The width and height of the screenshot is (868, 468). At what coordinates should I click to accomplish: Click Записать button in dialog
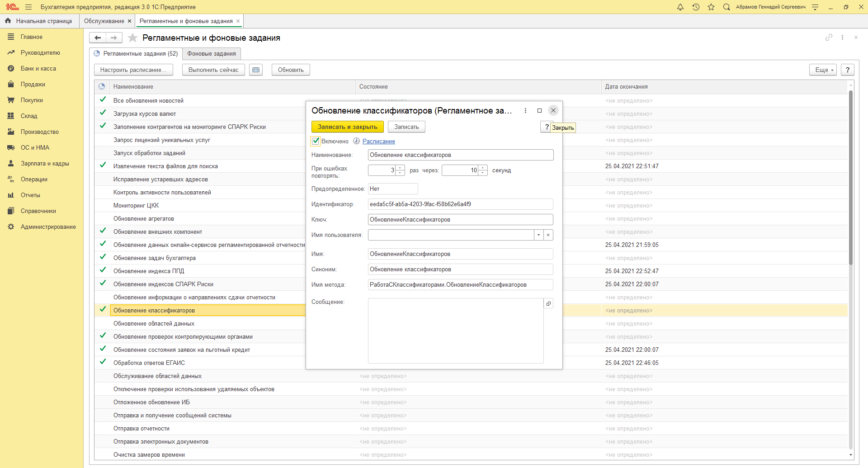406,127
